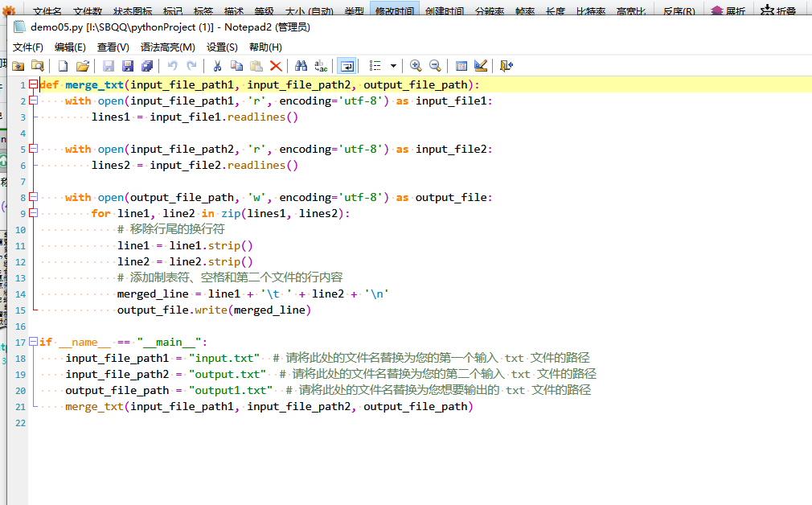The height and width of the screenshot is (505, 812).
Task: Undo the last edit with the toolbar icon
Action: pyautogui.click(x=172, y=65)
